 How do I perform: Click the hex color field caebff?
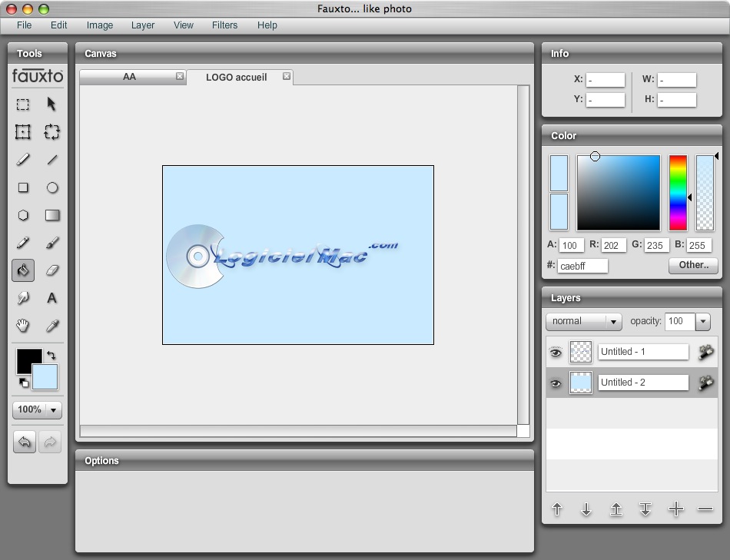[582, 267]
